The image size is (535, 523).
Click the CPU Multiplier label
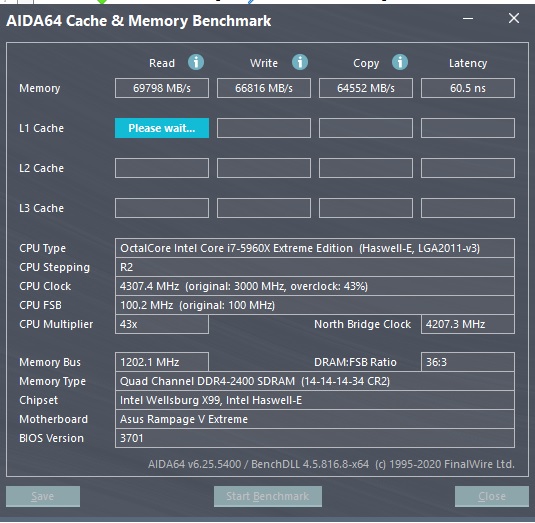pos(56,324)
